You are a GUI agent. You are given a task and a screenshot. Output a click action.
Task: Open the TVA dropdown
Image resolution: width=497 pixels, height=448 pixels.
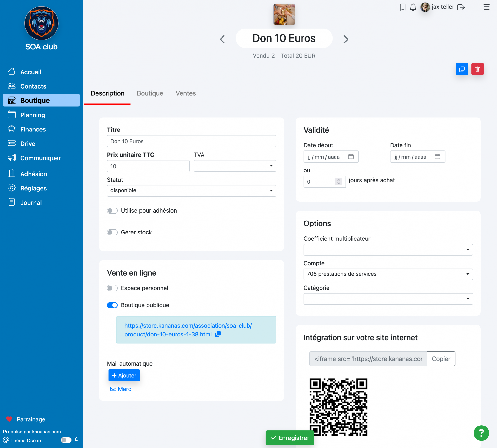click(235, 166)
